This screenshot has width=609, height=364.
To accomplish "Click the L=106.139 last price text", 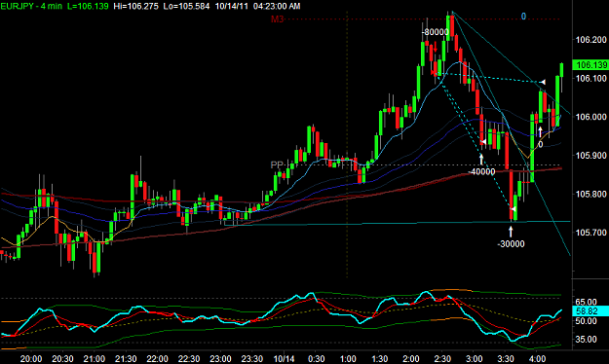I will point(88,6).
